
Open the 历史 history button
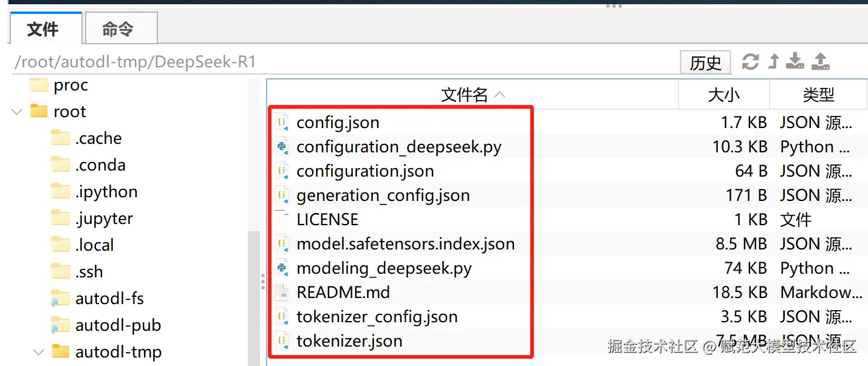[705, 62]
